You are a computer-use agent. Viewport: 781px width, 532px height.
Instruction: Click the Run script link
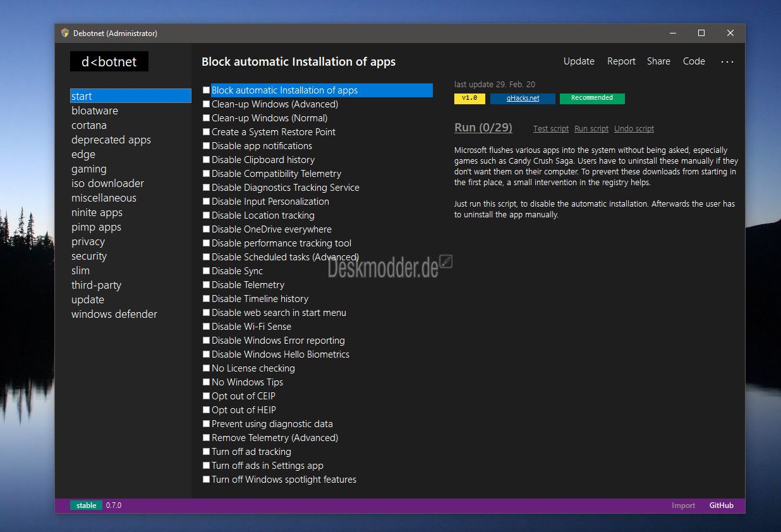pyautogui.click(x=591, y=128)
